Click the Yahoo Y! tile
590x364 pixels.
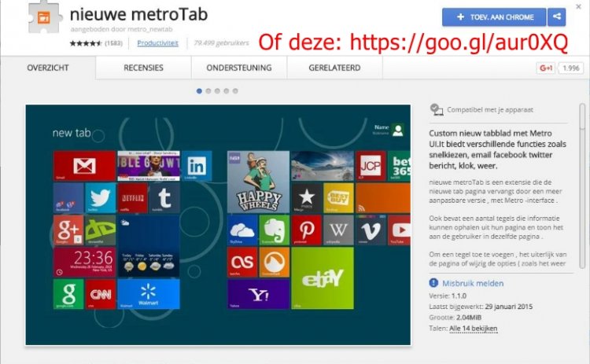click(x=259, y=294)
